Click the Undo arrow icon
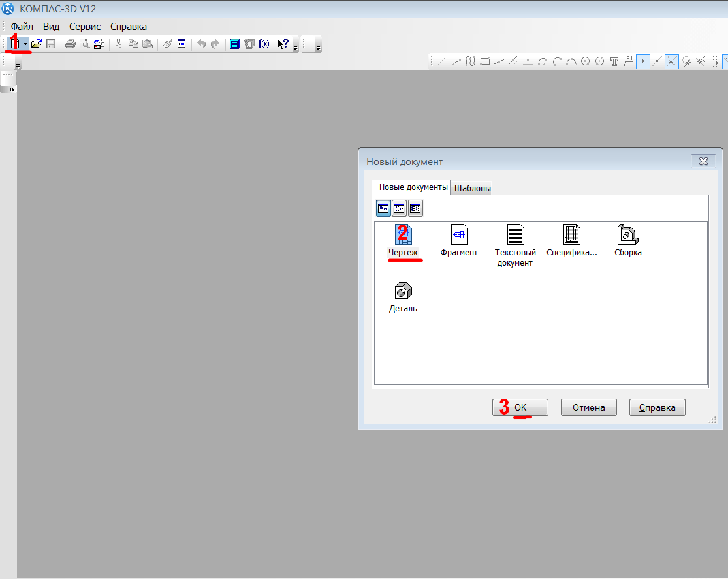The image size is (728, 579). [201, 44]
